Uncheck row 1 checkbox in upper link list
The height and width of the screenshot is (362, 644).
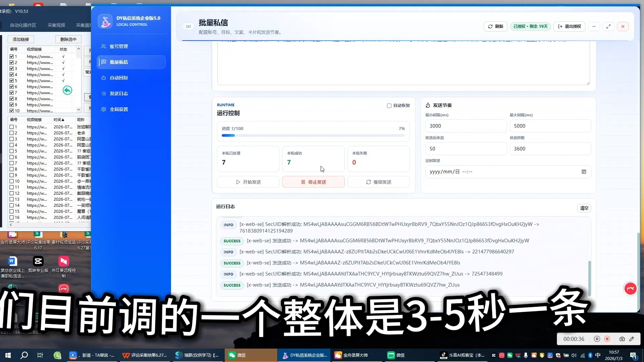11,57
